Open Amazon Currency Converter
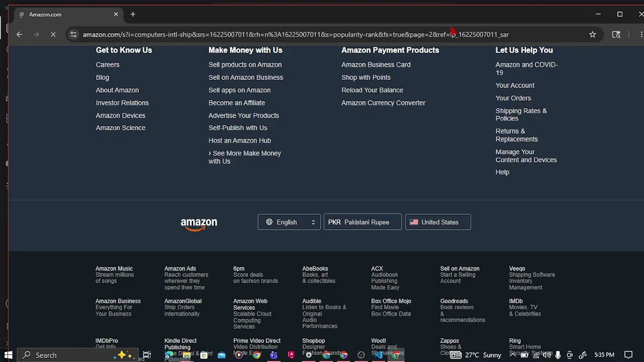The width and height of the screenshot is (644, 362). click(x=383, y=103)
